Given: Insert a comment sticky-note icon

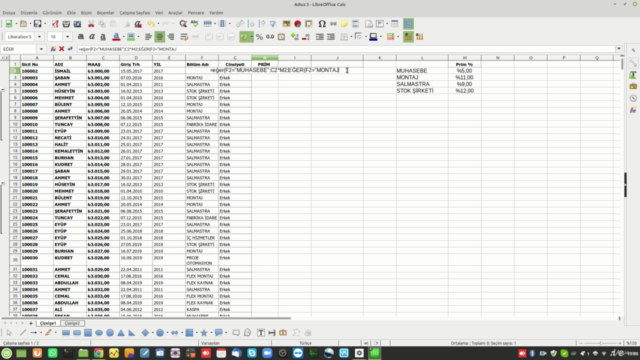Looking at the screenshot, I should 344,24.
